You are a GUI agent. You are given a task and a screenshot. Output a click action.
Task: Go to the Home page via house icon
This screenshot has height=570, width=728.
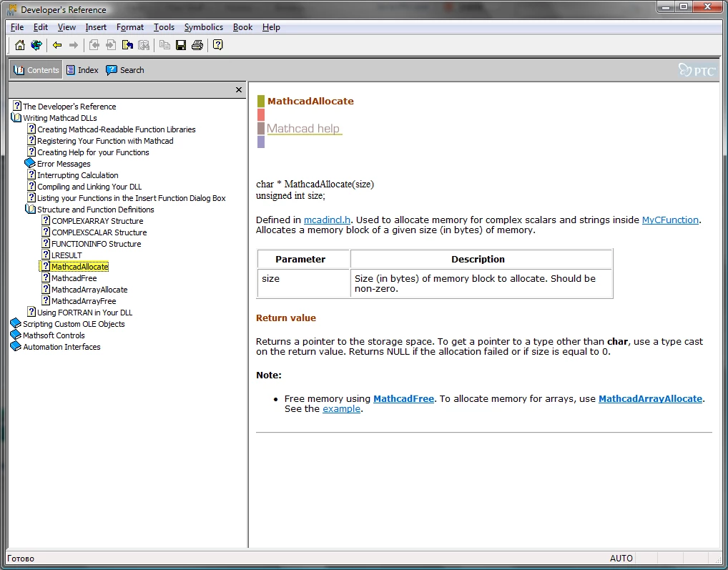[19, 45]
